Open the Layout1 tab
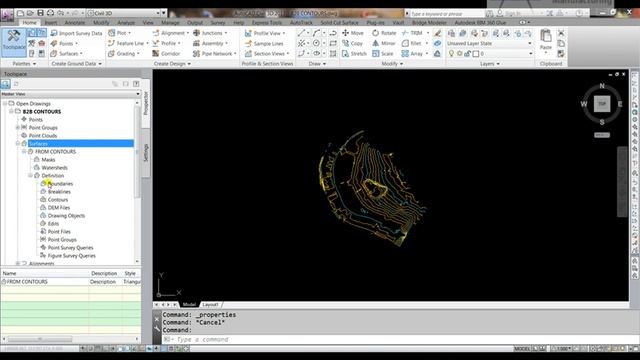 210,304
